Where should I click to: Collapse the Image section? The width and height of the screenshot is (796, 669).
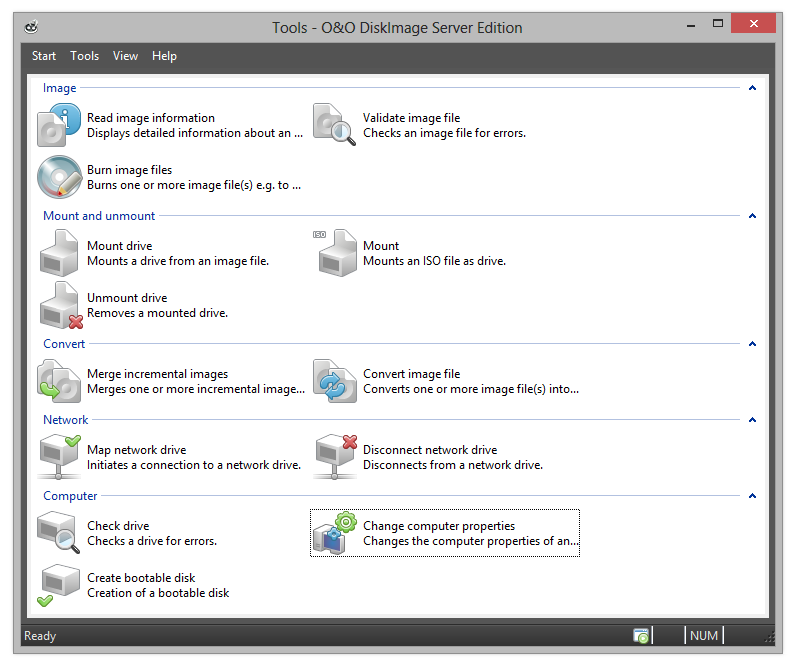click(752, 88)
